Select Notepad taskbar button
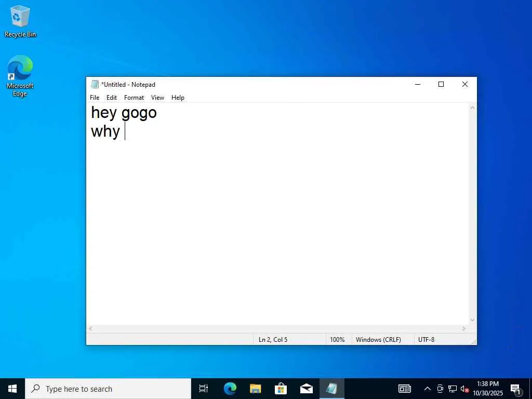Image resolution: width=532 pixels, height=399 pixels. tap(332, 389)
